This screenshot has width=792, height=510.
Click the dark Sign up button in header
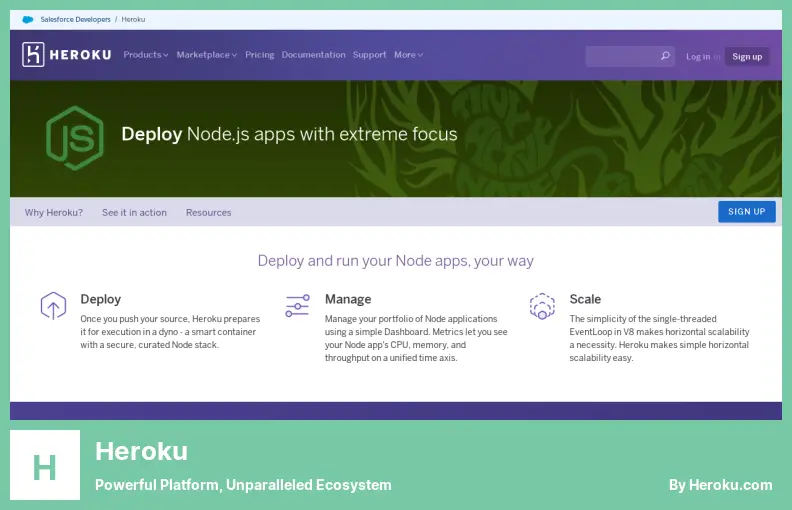[747, 57]
